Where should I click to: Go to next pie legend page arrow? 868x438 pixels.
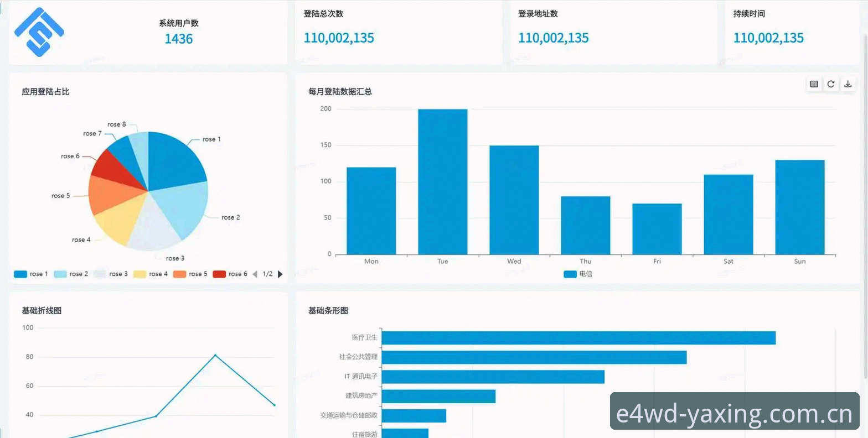pos(280,274)
